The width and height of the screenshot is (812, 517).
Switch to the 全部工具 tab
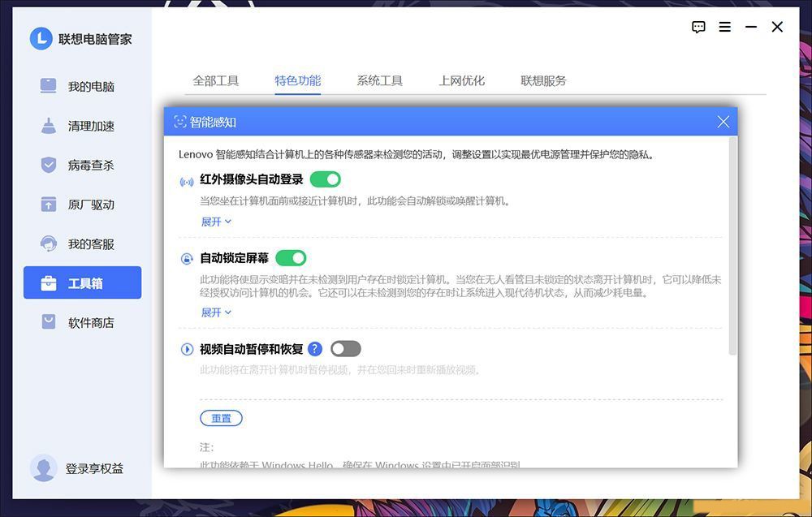(x=215, y=80)
